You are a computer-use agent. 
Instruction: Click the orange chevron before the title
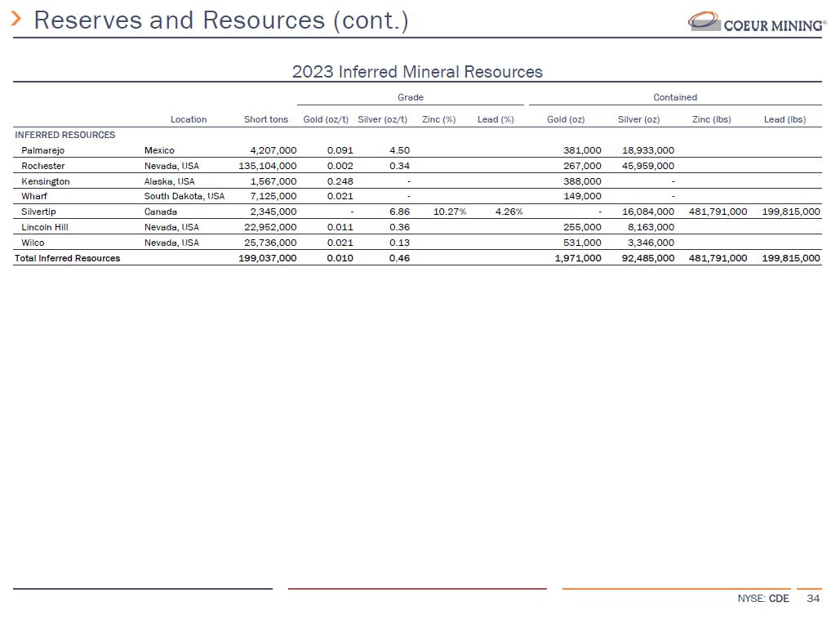(x=16, y=19)
